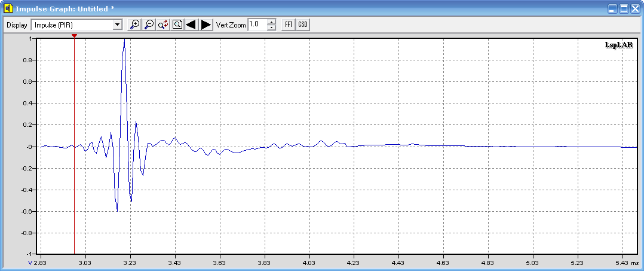The height and width of the screenshot is (271, 644).
Task: Shift the graph view right with the arrow
Action: (206, 25)
